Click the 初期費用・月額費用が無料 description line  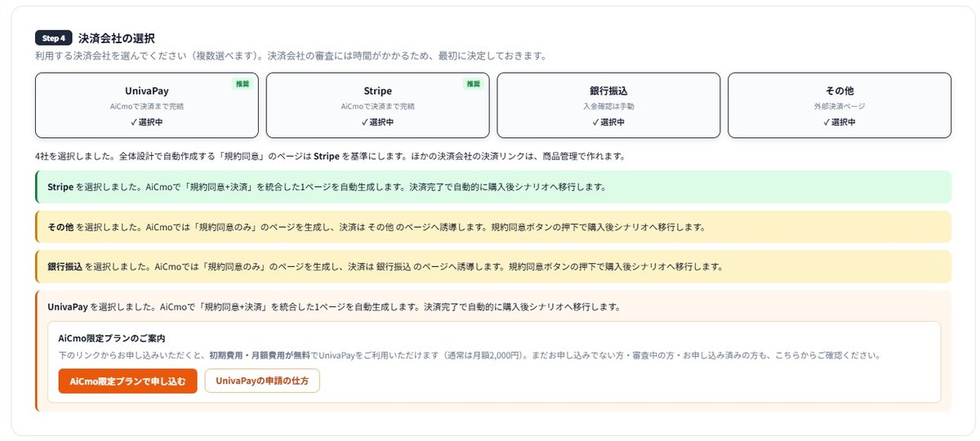470,356
